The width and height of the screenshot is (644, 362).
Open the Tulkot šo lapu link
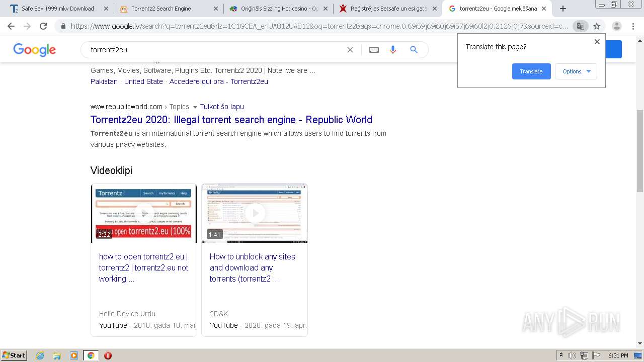coord(222,107)
